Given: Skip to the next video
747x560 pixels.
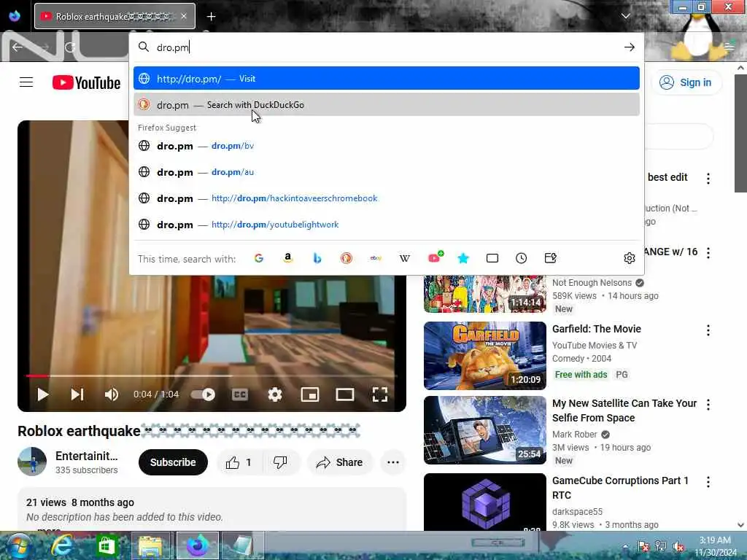Looking at the screenshot, I should coord(77,394).
